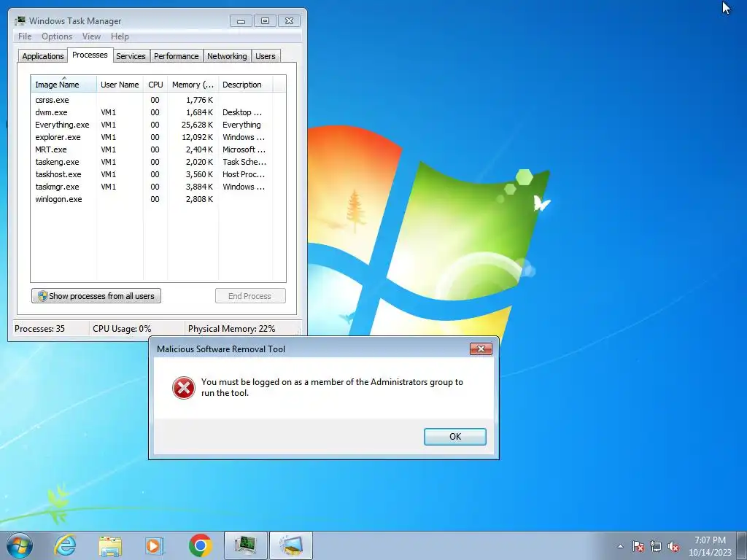Open the clock showing 7:07 PM

[x=710, y=545]
